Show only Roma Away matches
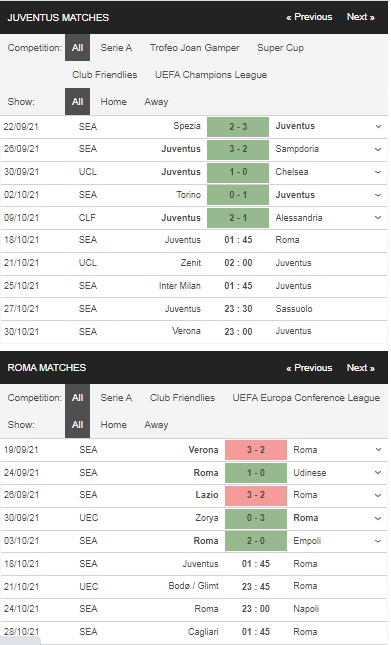Screen dimensions: 391x645 click(156, 425)
